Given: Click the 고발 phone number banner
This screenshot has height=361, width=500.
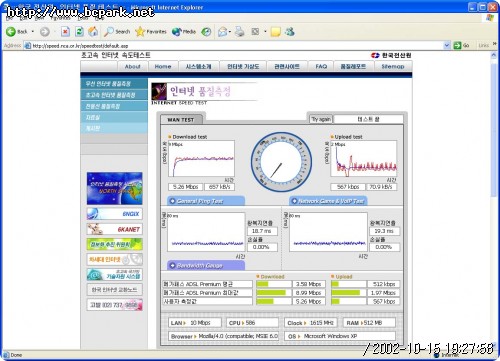Looking at the screenshot, I should (x=114, y=304).
